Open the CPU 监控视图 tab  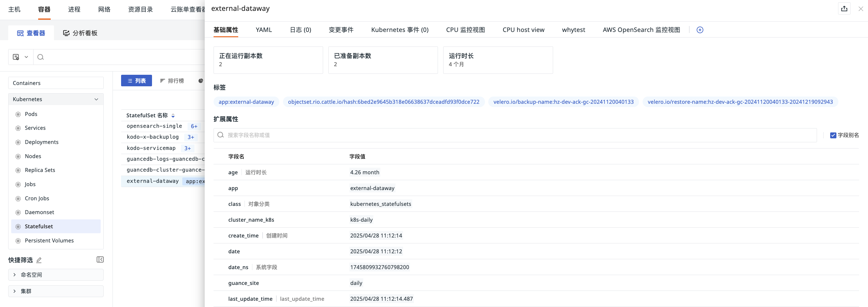click(465, 30)
